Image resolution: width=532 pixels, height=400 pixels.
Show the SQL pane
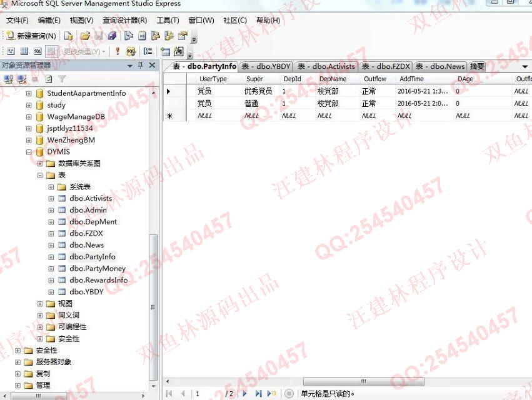click(38, 51)
